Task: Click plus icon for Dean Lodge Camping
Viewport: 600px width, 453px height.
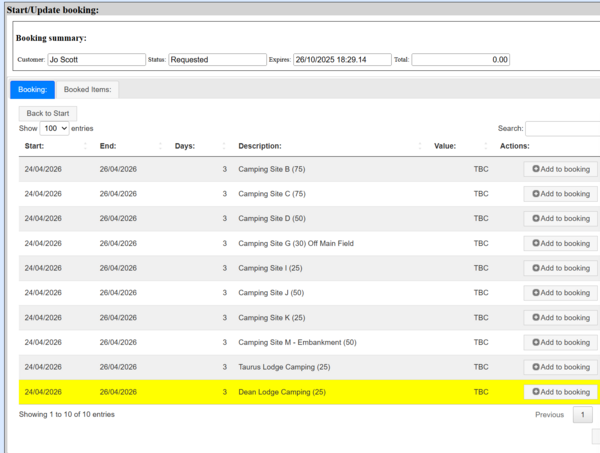Action: (x=536, y=392)
